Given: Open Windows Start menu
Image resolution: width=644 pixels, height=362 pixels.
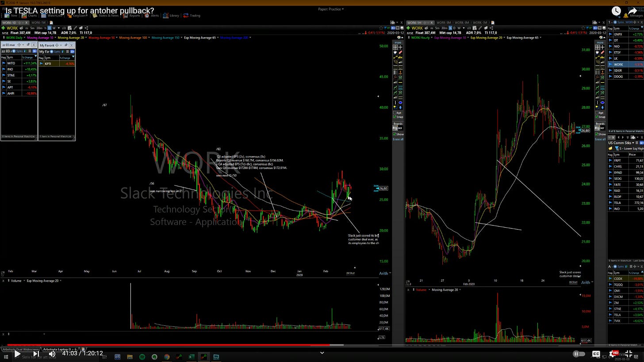Looking at the screenshot, I should 5,357.
